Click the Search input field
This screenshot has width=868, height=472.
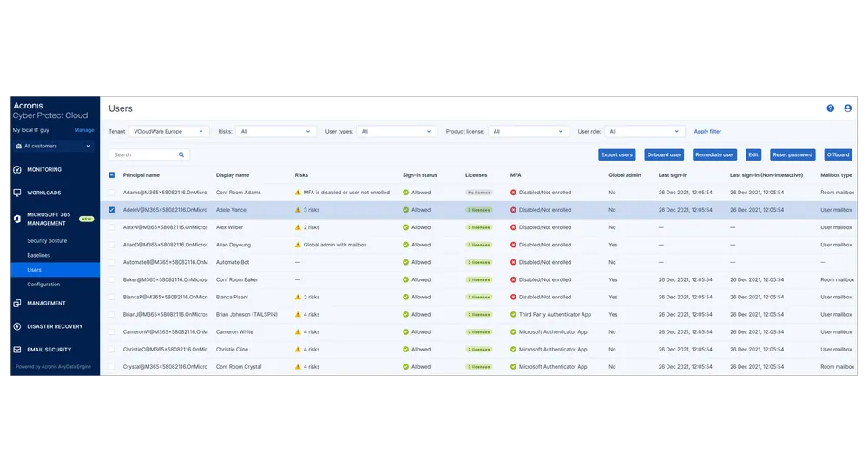click(143, 154)
